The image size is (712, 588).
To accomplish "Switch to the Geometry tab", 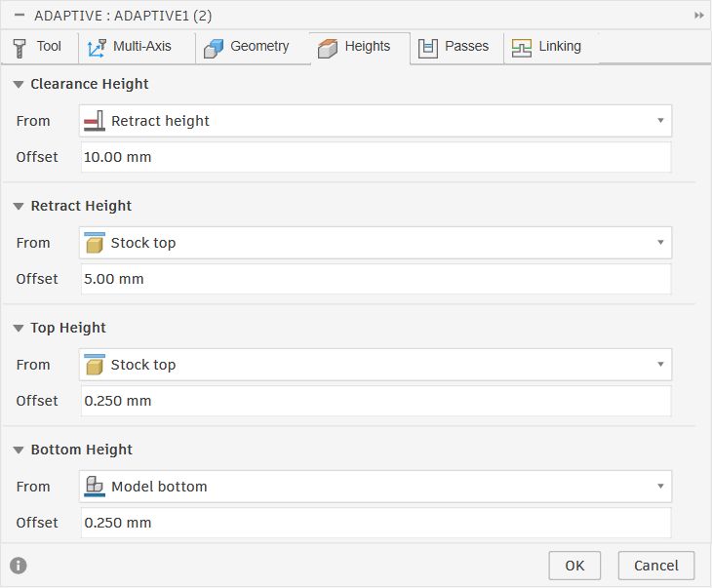I will (x=253, y=47).
